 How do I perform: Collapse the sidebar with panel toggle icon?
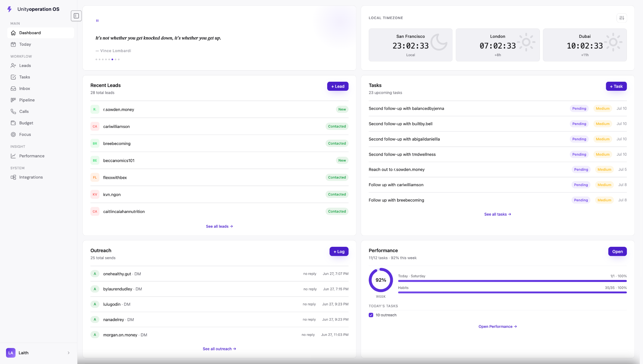click(76, 16)
